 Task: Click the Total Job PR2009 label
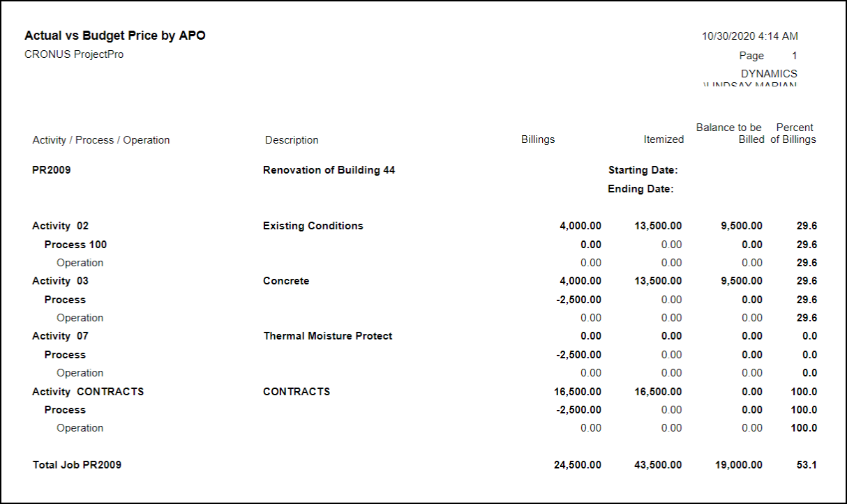click(77, 465)
